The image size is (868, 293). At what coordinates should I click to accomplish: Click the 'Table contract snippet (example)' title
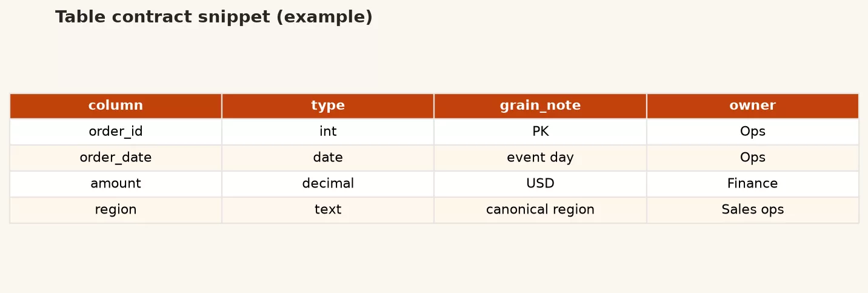(x=214, y=18)
